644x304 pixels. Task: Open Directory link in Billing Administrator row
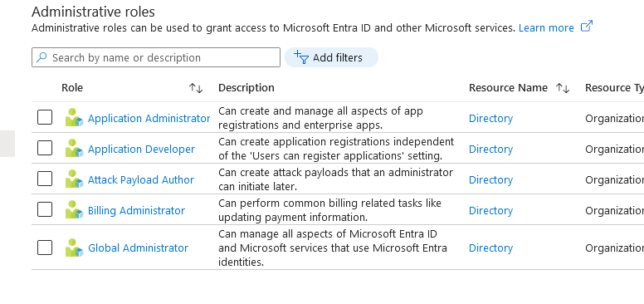tap(490, 211)
